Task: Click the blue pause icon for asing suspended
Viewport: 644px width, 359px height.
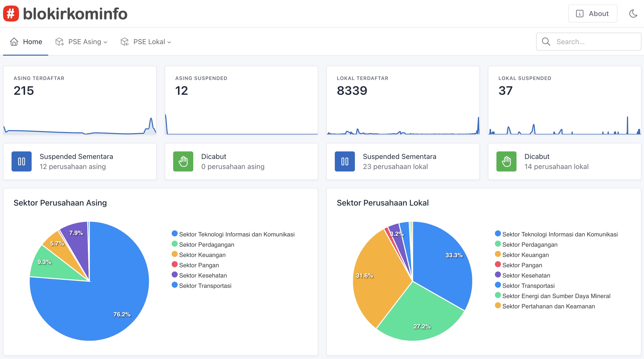Action: 22,161
